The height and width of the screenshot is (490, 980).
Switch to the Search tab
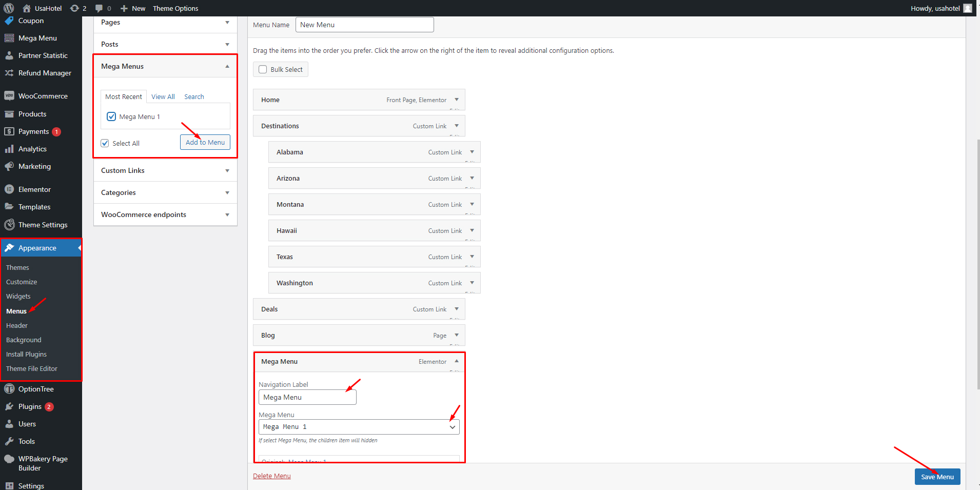[194, 96]
